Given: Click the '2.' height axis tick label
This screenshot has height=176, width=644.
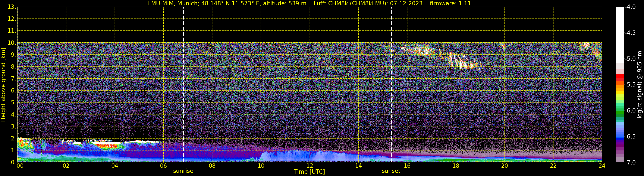Looking at the screenshot, I should [13, 139].
